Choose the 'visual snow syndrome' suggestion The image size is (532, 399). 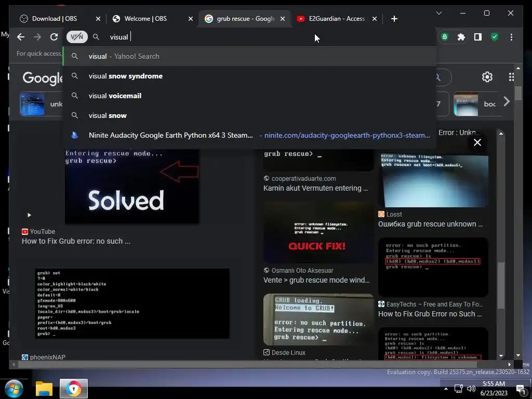tap(249, 76)
